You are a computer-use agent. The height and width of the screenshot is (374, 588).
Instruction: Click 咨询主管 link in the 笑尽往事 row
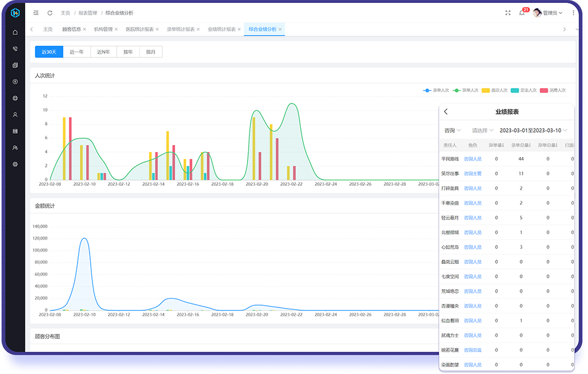(473, 173)
